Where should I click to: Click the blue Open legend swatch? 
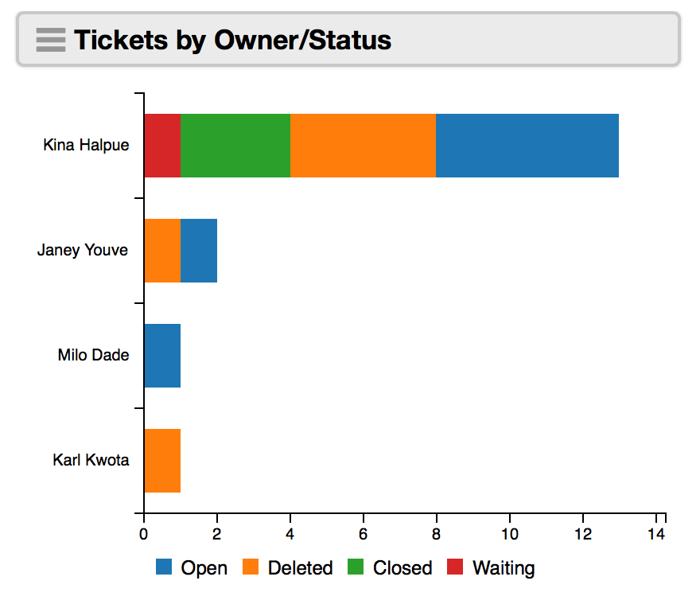point(164,567)
